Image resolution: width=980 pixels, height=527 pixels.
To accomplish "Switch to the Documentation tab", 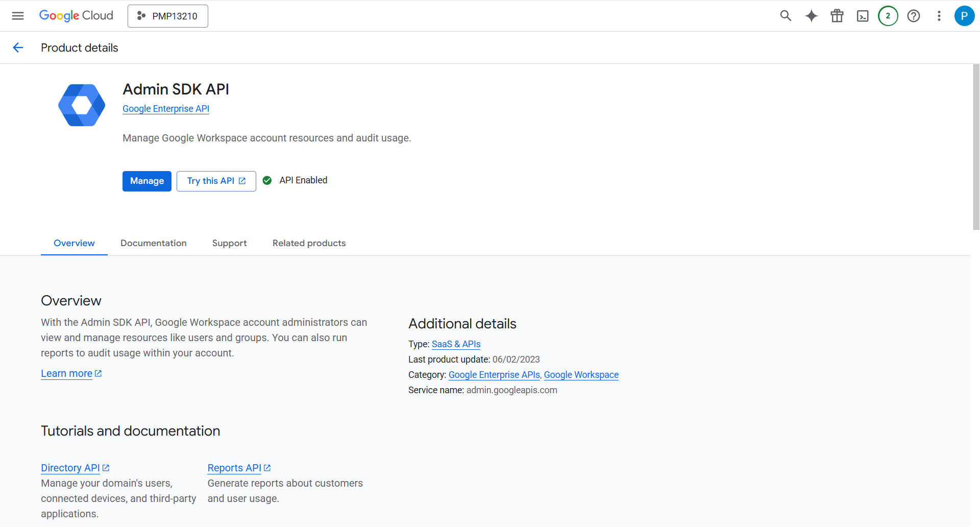I will click(153, 243).
